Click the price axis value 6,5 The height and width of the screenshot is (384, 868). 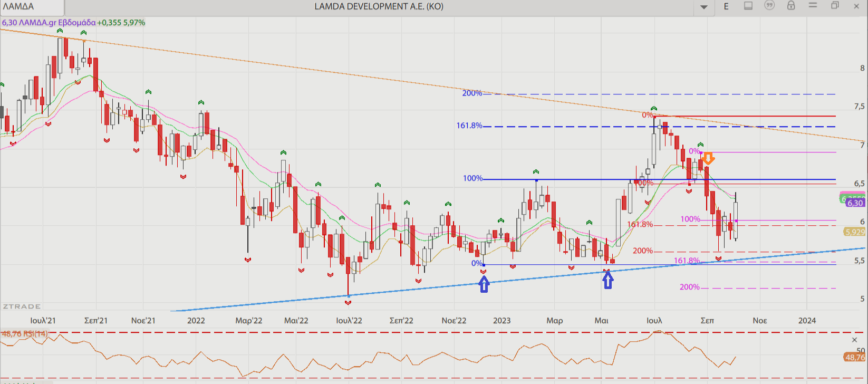pyautogui.click(x=860, y=184)
